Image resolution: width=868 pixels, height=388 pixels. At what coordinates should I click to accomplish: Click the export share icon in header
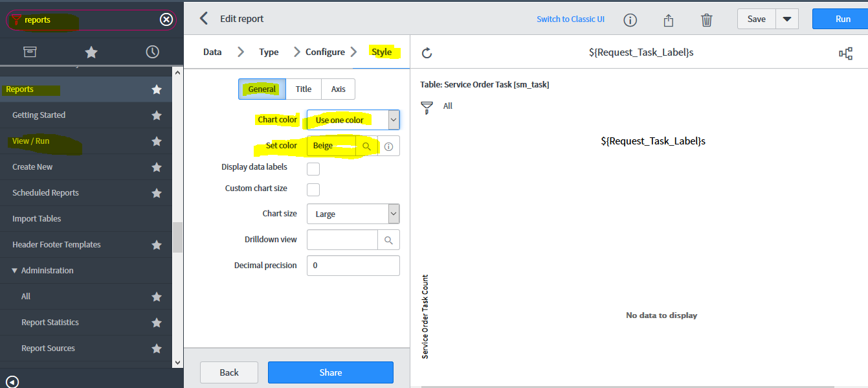[x=669, y=20]
